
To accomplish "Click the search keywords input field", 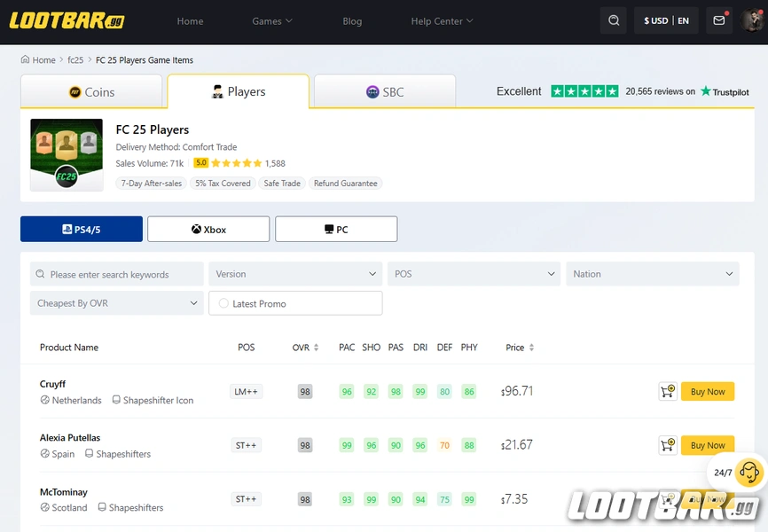I will coord(116,274).
